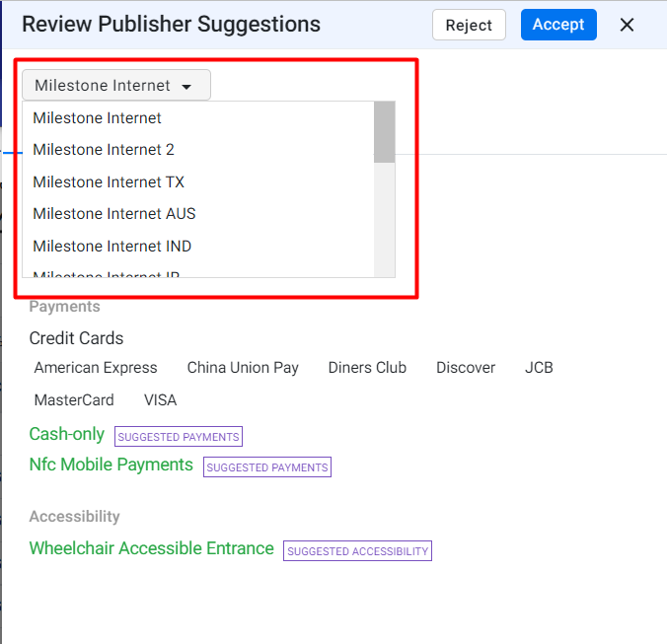Click SUGGESTED PAYMENTS tag beside Cash-only

[179, 437]
